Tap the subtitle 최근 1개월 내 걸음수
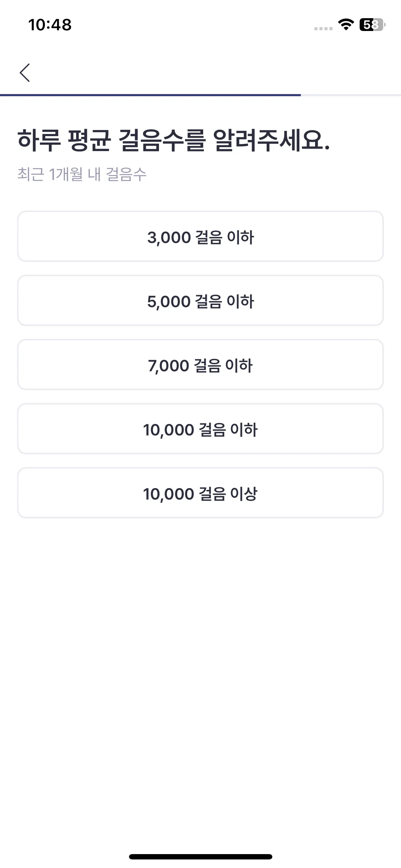 click(82, 174)
